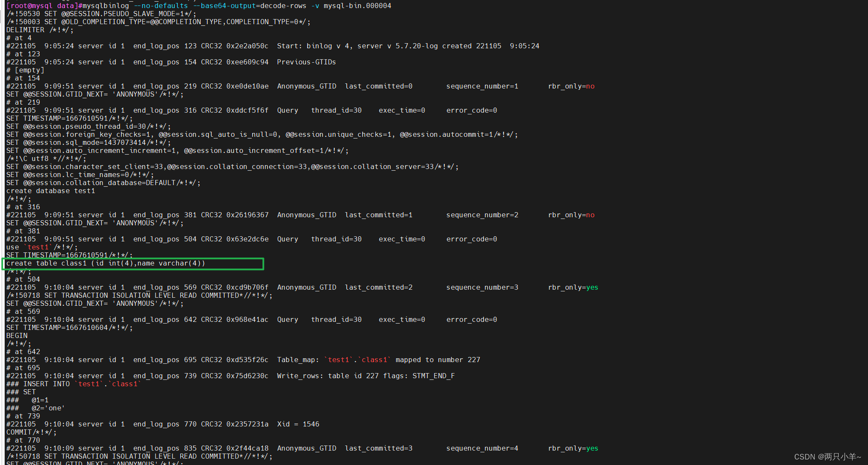Click the '### SET' line

[x=21, y=392]
